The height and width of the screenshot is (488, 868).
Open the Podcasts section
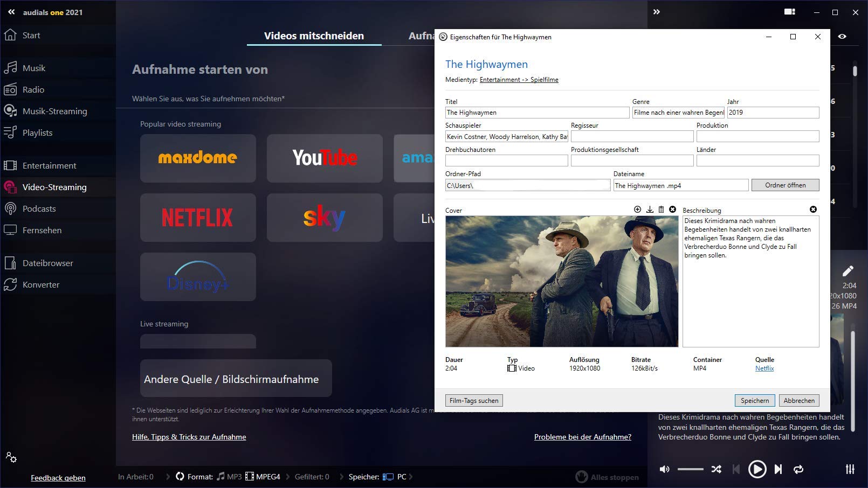(x=39, y=208)
